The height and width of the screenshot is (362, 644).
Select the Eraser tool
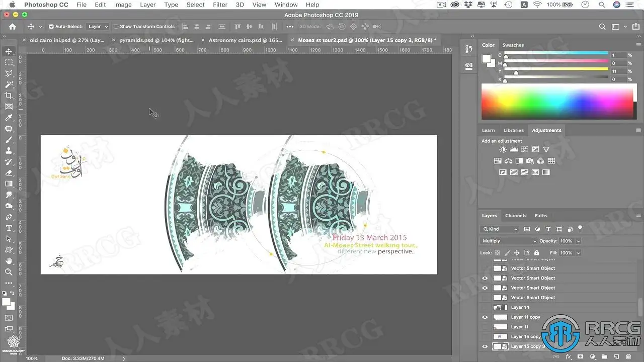coord(9,173)
